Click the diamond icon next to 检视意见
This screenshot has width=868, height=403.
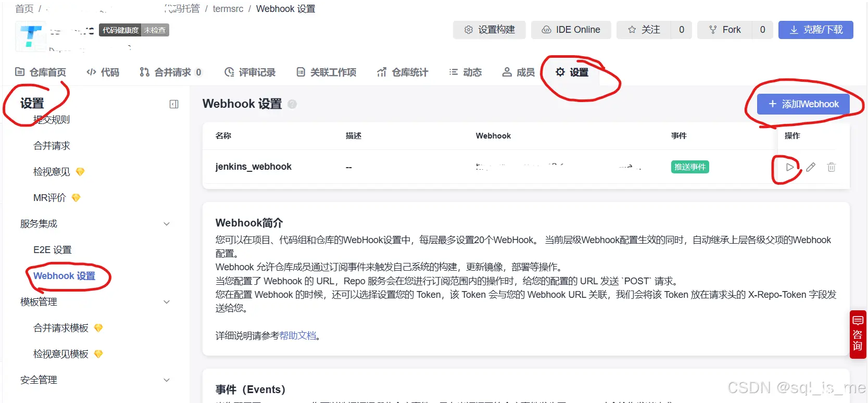80,171
